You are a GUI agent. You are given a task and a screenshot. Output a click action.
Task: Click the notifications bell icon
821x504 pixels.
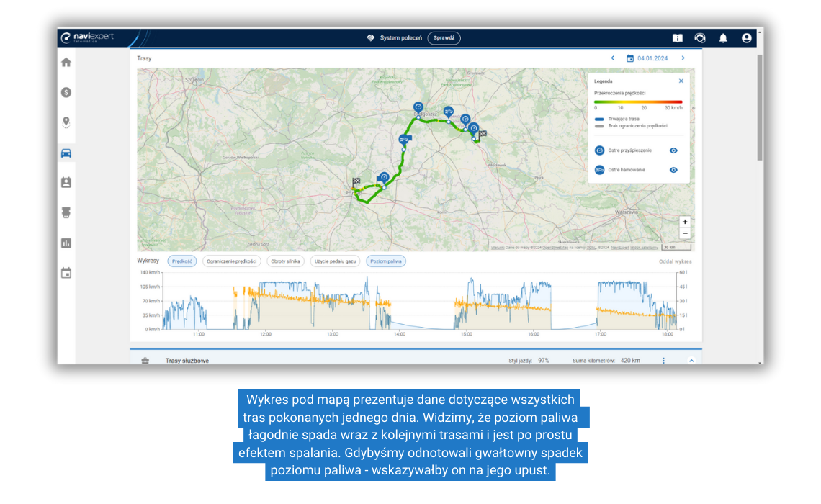tap(723, 38)
